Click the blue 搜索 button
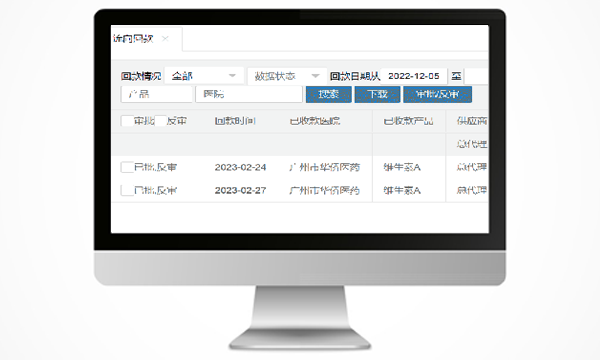The image size is (600, 360). (329, 94)
